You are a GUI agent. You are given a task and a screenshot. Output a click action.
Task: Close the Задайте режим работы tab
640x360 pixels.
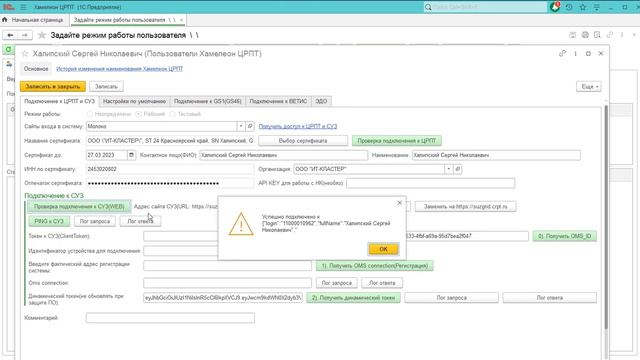(x=181, y=20)
